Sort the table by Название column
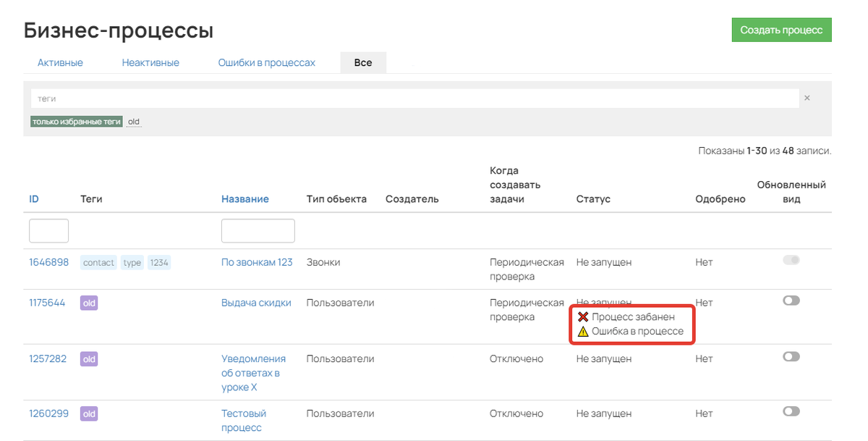 click(x=244, y=199)
